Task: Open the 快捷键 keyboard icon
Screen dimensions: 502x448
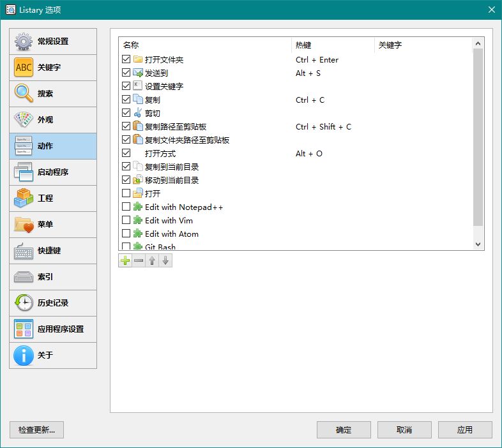Action: [24, 251]
